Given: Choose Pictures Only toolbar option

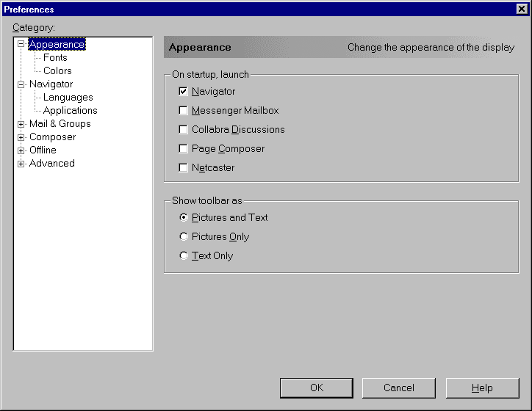Looking at the screenshot, I should pos(184,237).
